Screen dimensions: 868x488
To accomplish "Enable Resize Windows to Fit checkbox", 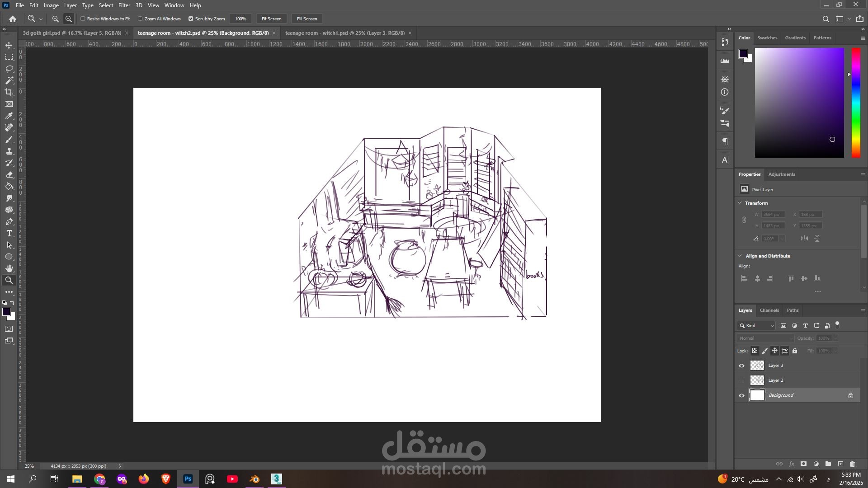I will [83, 19].
